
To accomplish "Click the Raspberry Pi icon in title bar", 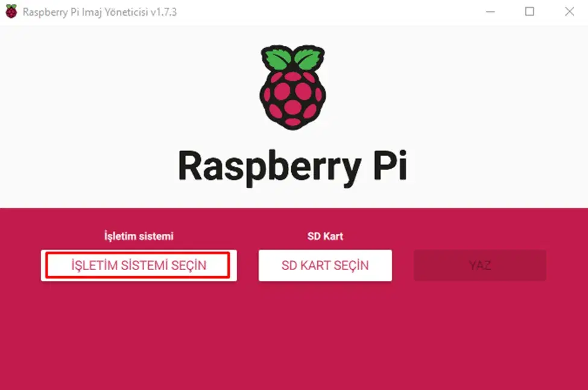I will [11, 11].
